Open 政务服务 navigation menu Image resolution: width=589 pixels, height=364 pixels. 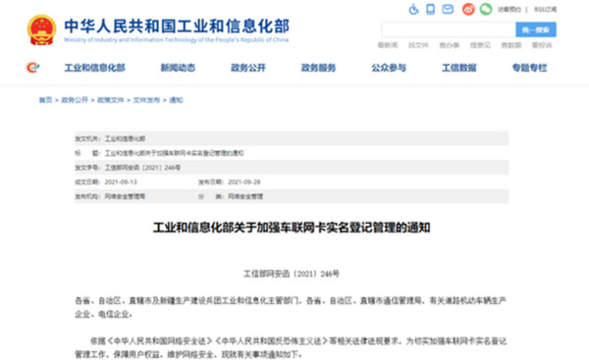(x=318, y=68)
